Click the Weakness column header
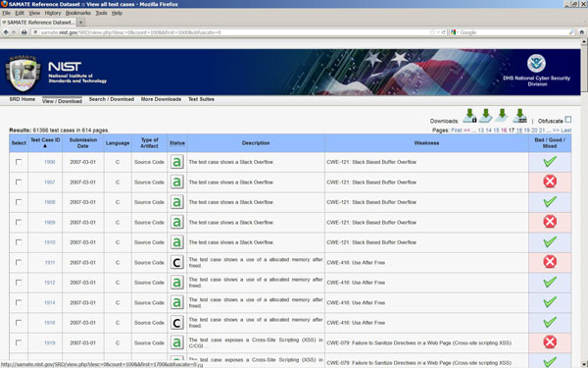The height and width of the screenshot is (368, 588). click(426, 143)
